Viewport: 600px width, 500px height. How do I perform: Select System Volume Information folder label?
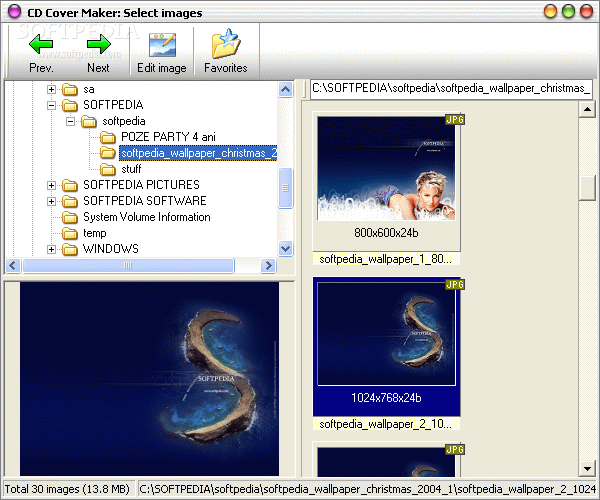[x=147, y=217]
